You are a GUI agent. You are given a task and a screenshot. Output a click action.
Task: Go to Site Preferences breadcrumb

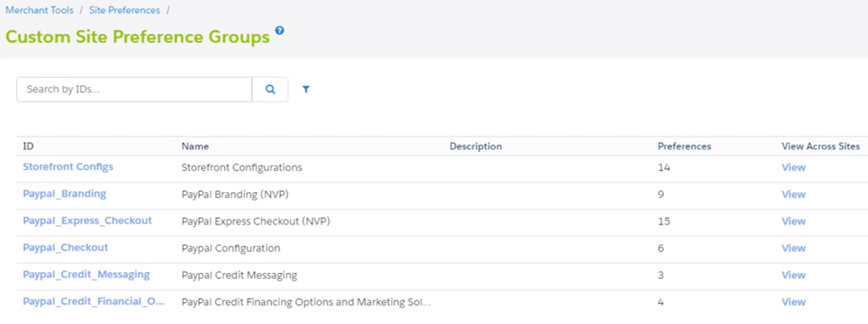[125, 11]
